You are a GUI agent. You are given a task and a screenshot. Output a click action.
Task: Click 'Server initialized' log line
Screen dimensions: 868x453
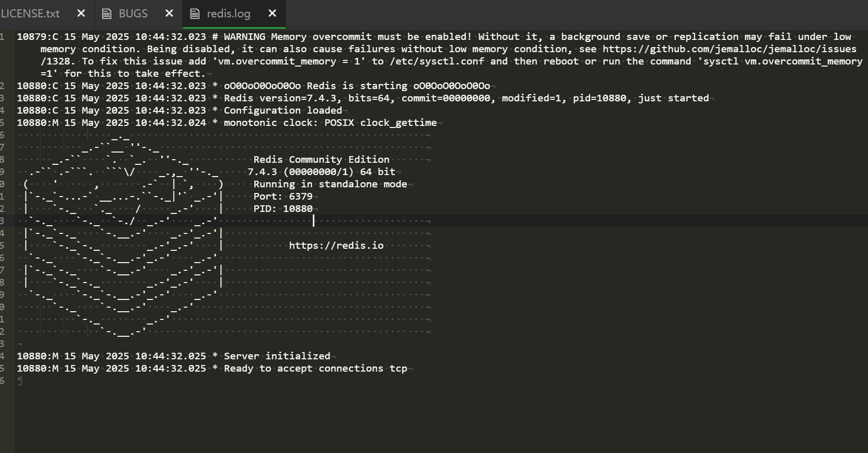[x=174, y=356]
